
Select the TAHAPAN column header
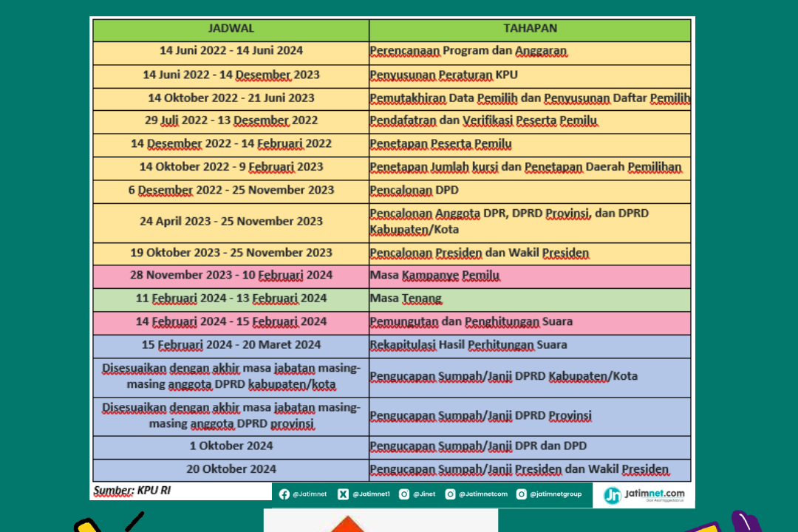[x=530, y=30]
